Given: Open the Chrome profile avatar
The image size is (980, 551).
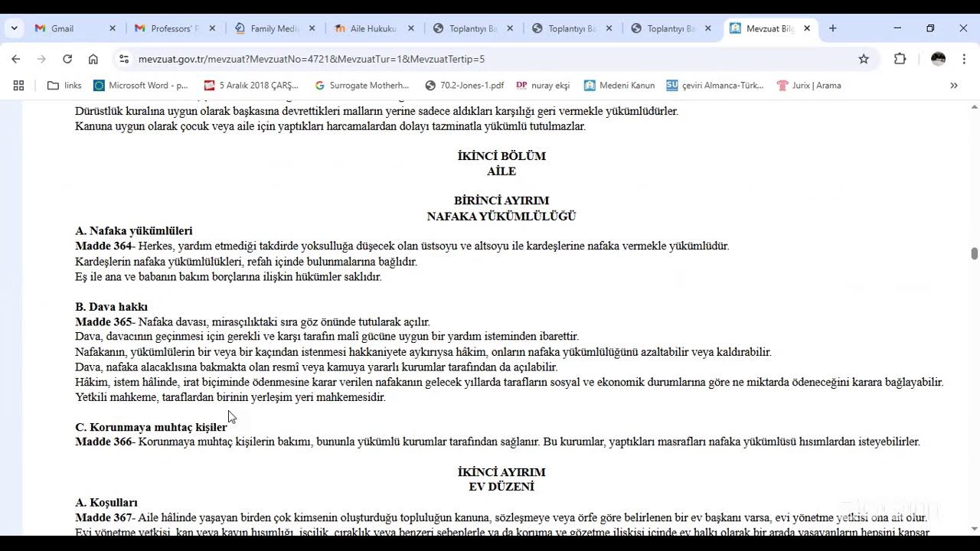Looking at the screenshot, I should coord(938,59).
